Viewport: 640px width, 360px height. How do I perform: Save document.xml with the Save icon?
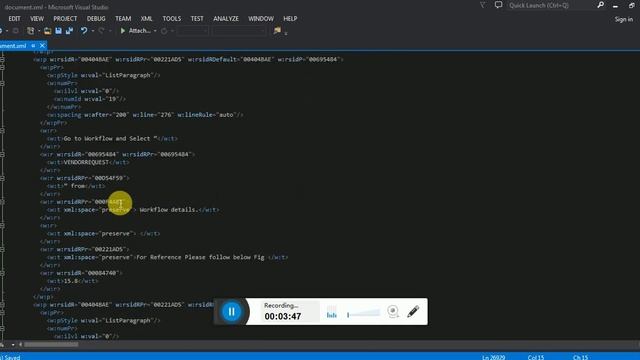click(x=58, y=31)
